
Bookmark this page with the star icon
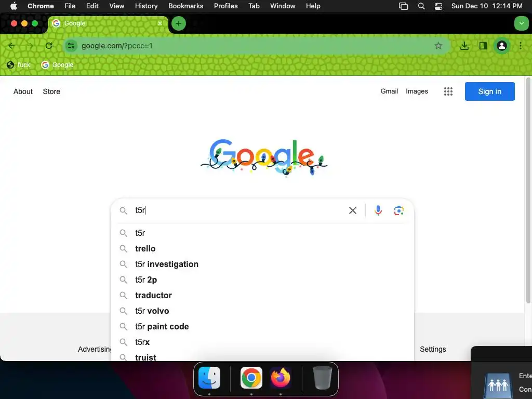tap(438, 46)
